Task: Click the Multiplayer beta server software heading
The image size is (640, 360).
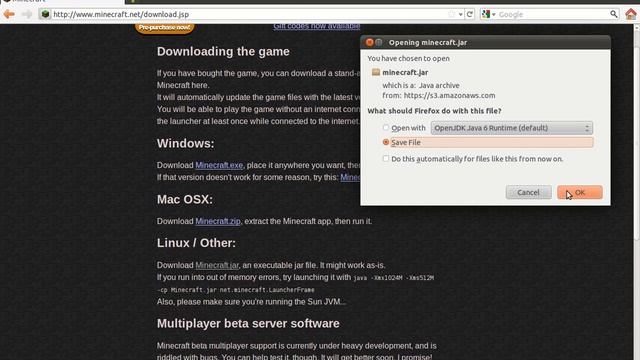Action: tap(248, 324)
